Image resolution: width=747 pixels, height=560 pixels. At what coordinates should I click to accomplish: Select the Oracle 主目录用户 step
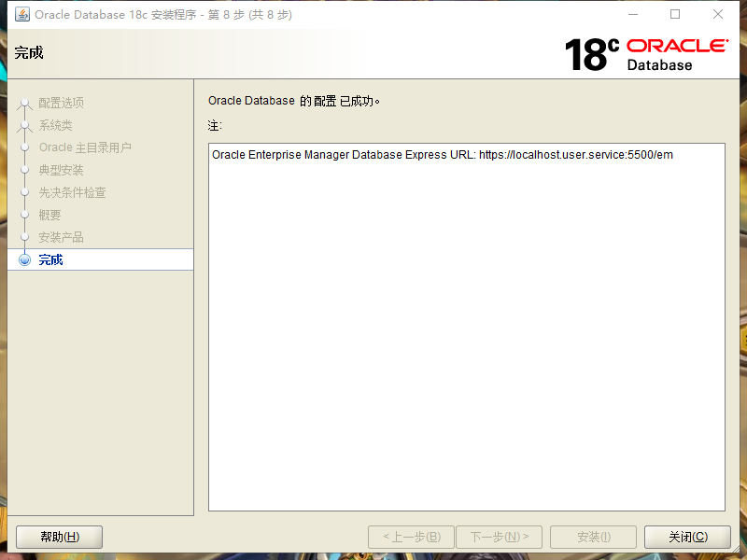click(x=85, y=147)
